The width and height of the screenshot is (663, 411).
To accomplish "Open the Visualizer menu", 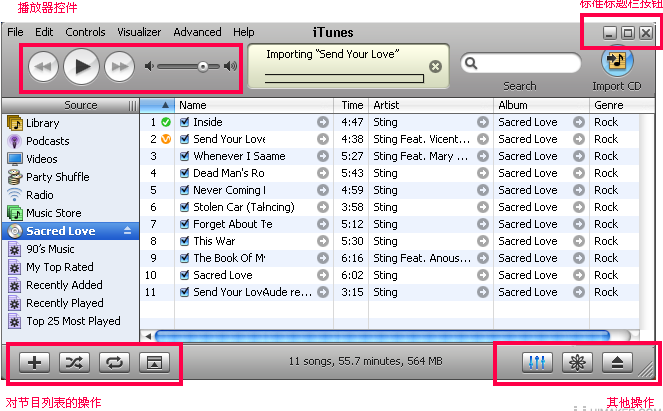I will [139, 32].
